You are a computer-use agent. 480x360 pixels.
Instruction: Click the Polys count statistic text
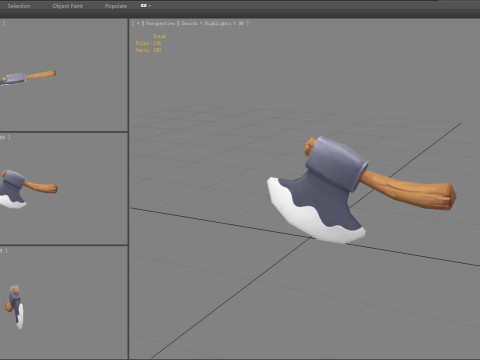[148, 43]
